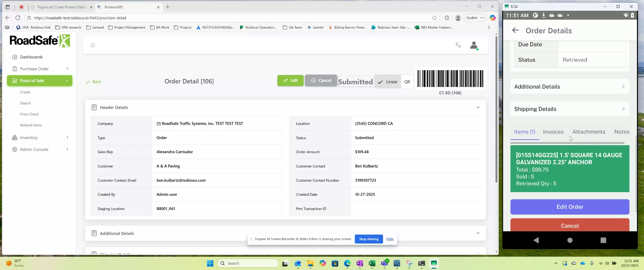
Task: Click Stop sharing in the Trupeer banner
Action: (x=369, y=239)
